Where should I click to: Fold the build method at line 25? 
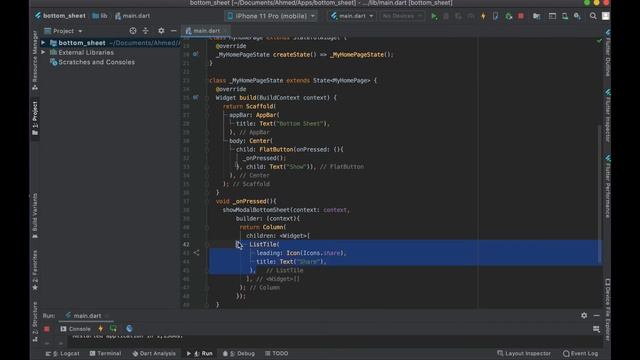click(x=207, y=98)
